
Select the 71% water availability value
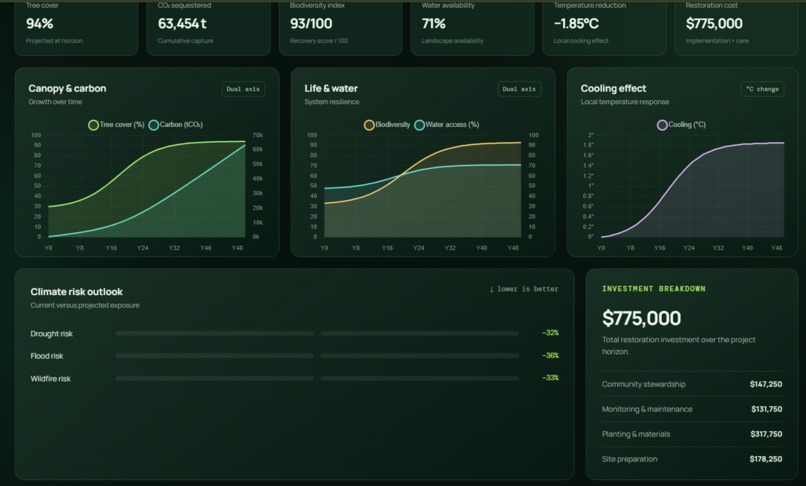tap(434, 24)
